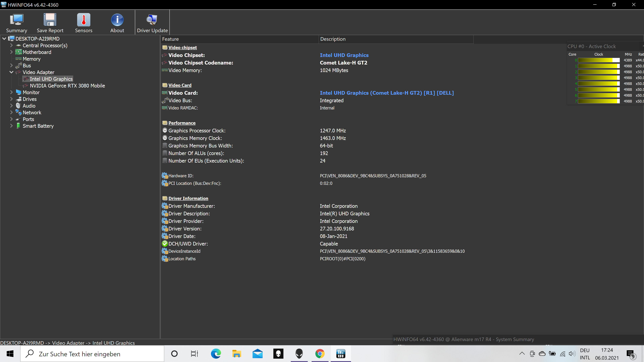Click the DESKTOP-A2I9RMD computer icon
Screen dimensions: 644x362
tap(12, 39)
